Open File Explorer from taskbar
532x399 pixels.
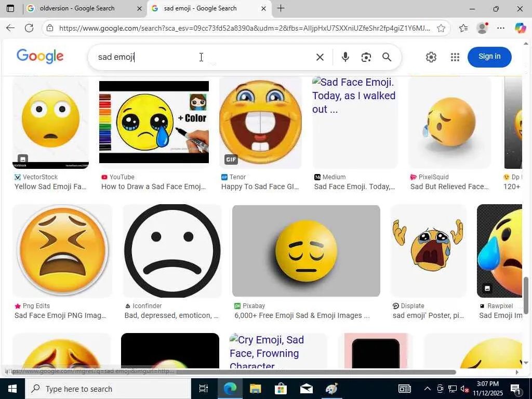tap(255, 389)
